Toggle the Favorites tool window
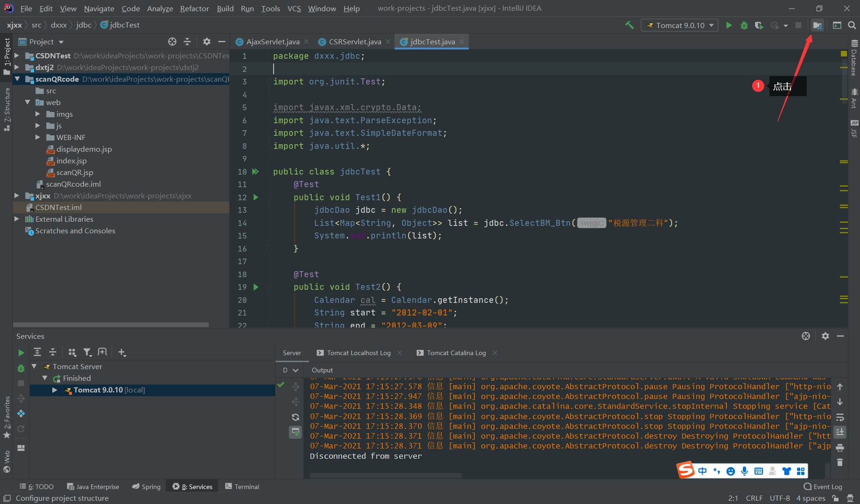Screen dimensions: 860x504 point(7,417)
